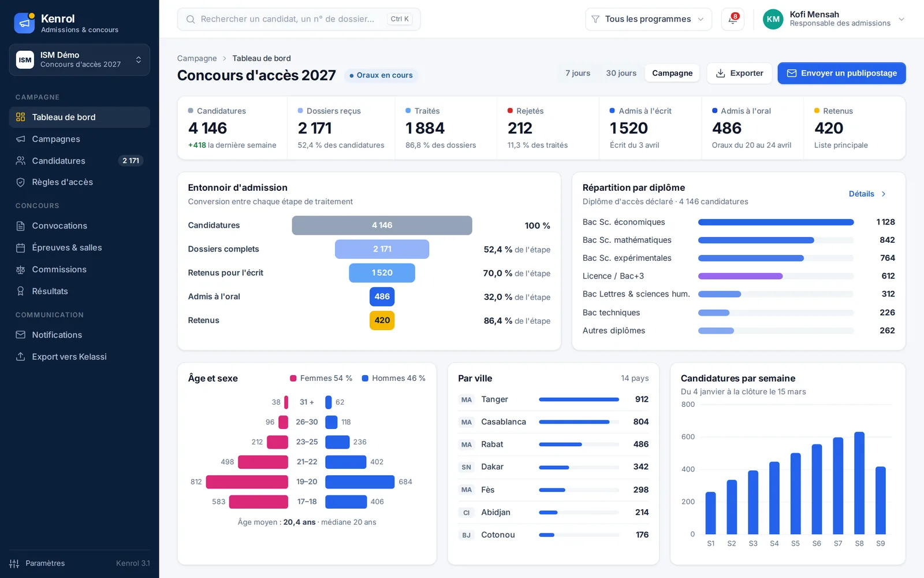Click the Kenrol megaphone logo
The width and height of the screenshot is (924, 578).
click(24, 23)
